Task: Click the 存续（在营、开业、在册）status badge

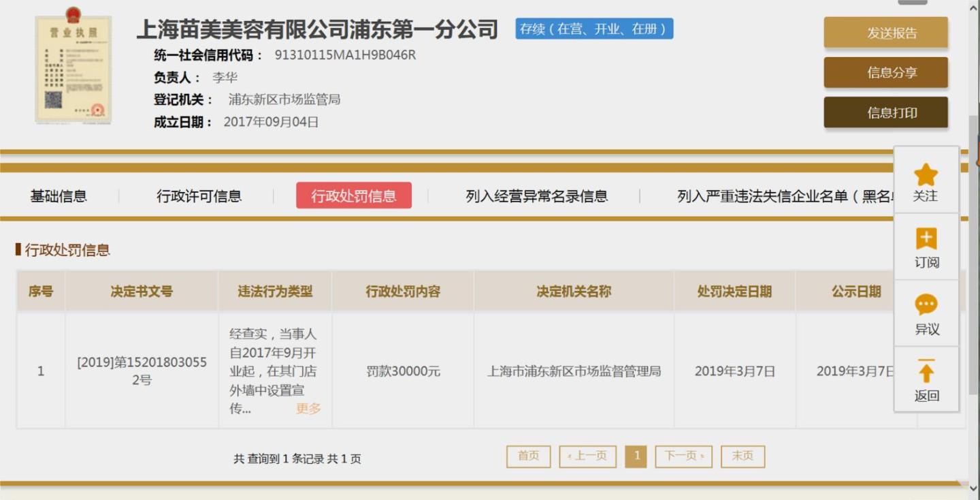Action: coord(594,29)
